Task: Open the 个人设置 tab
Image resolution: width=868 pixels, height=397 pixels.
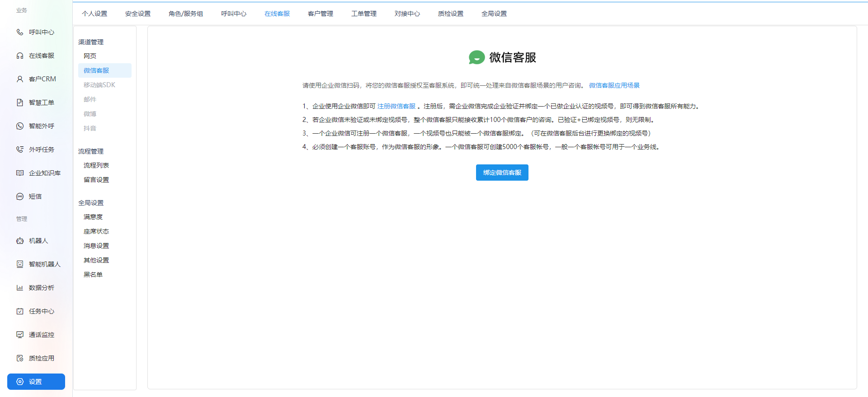Action: click(94, 14)
